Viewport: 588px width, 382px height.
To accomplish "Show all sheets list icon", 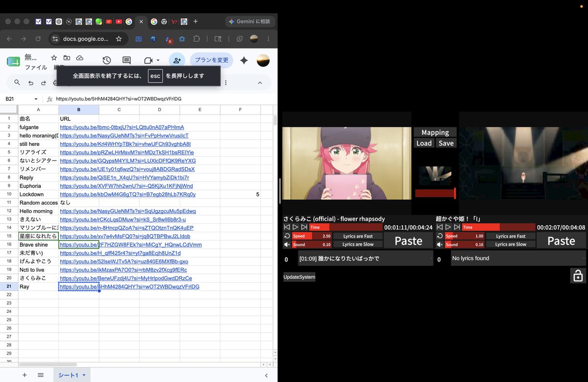I will coord(41,375).
